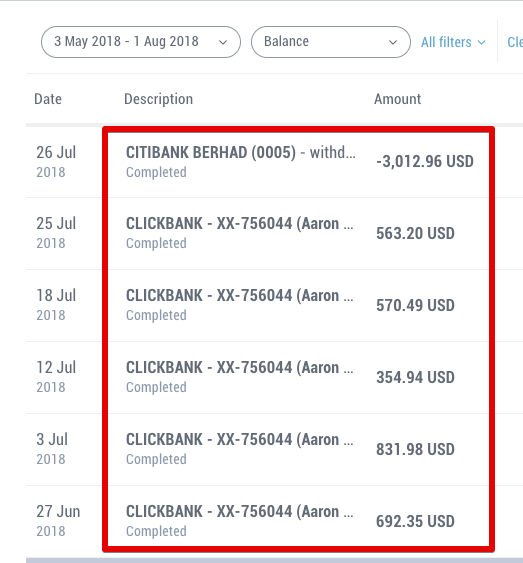The height and width of the screenshot is (563, 523).
Task: Click the chevron beside All filters
Action: pos(482,43)
